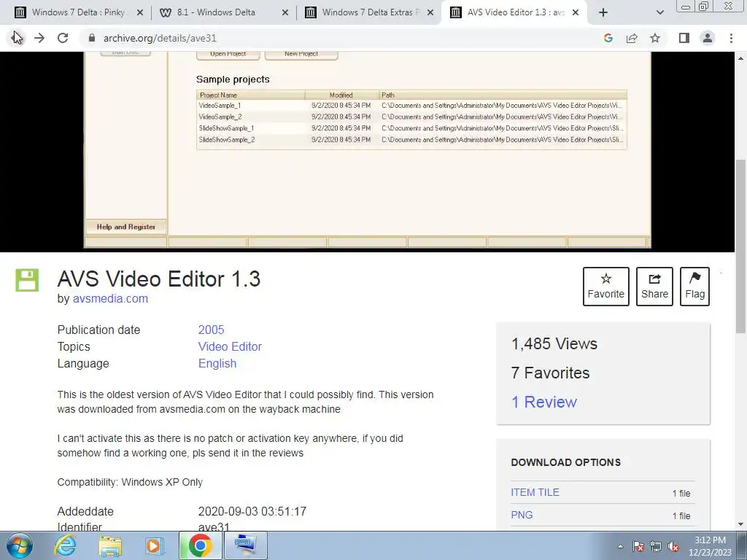Click the screenshot preview image
This screenshot has height=560, width=747.
[368, 150]
